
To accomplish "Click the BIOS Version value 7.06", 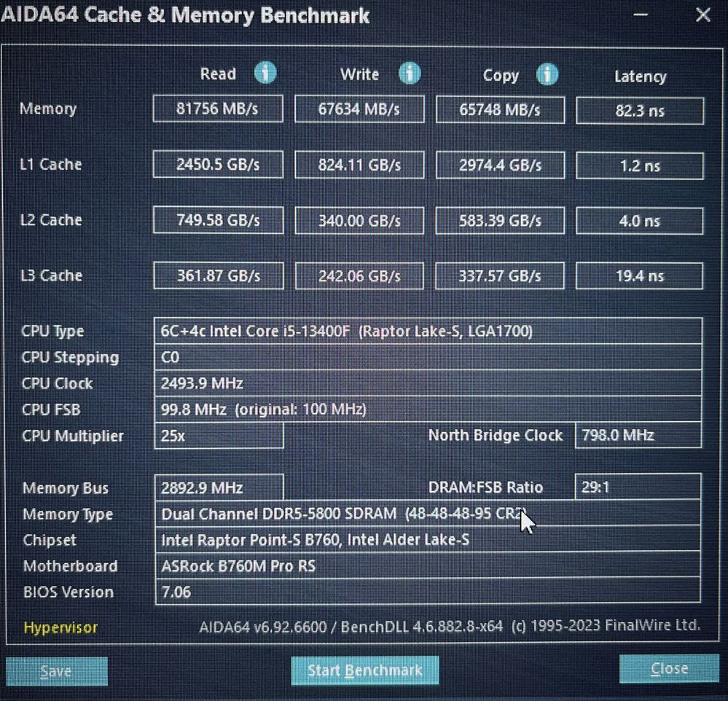I will click(428, 592).
